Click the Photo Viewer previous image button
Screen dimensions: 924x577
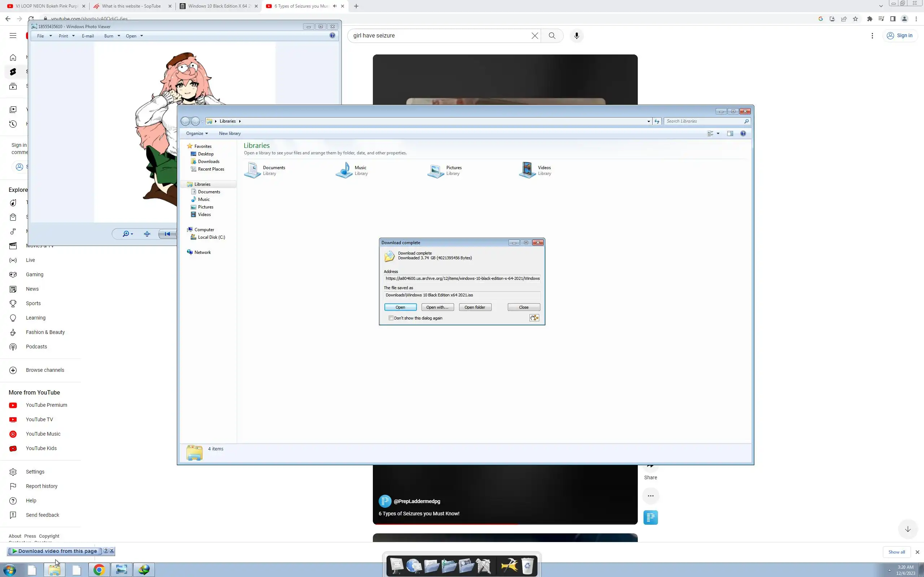(x=167, y=234)
